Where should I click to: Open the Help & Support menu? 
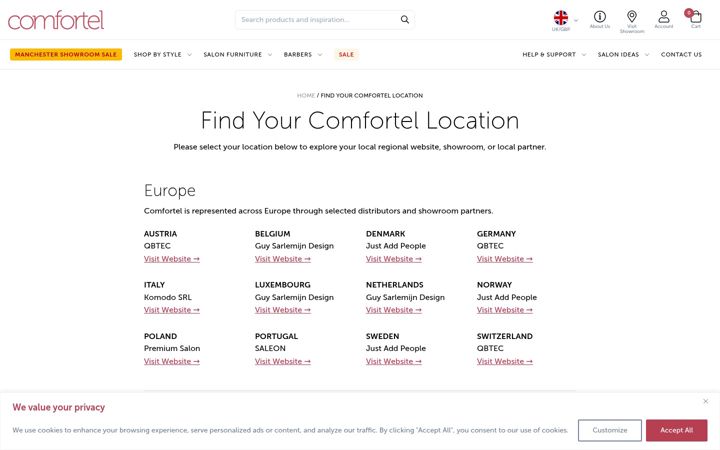click(549, 54)
